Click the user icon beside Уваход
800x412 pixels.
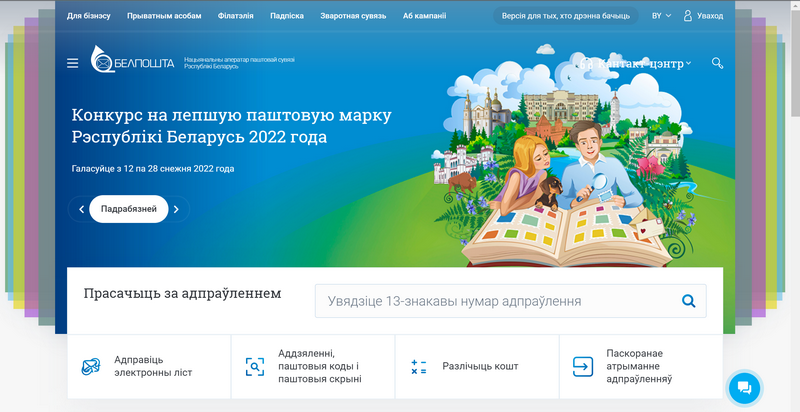687,16
